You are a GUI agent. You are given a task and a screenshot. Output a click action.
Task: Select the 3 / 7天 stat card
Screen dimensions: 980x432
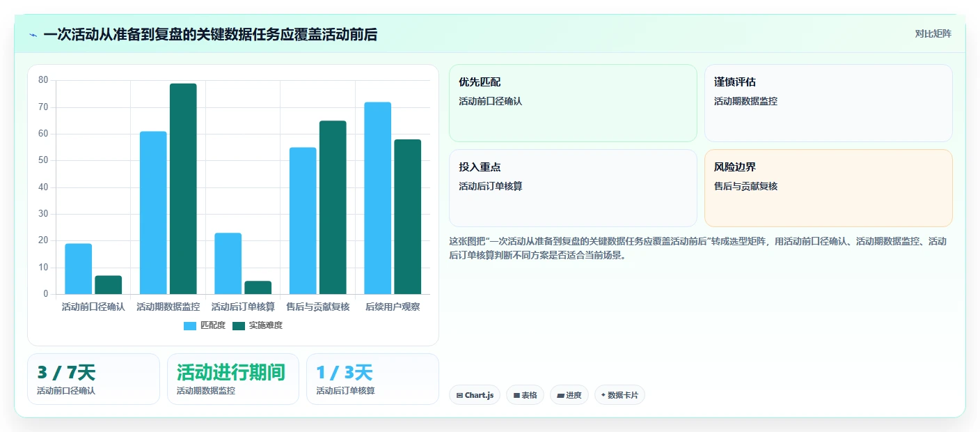[x=93, y=379]
